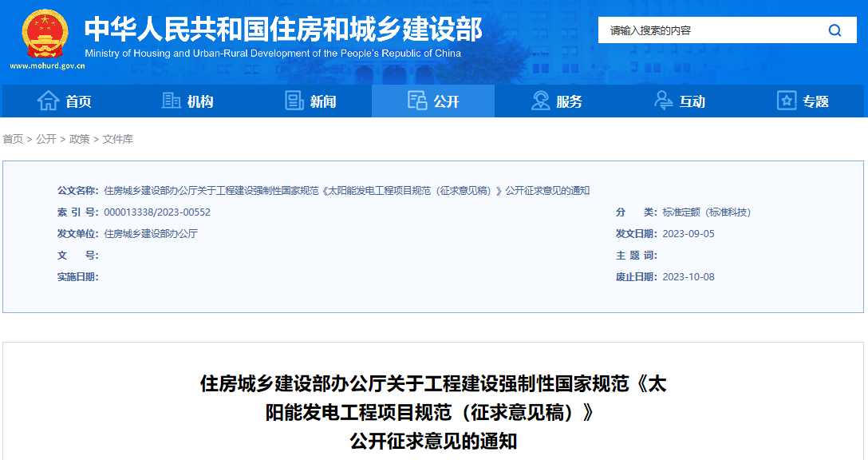Open the 首页 navigation tab

pos(78,101)
